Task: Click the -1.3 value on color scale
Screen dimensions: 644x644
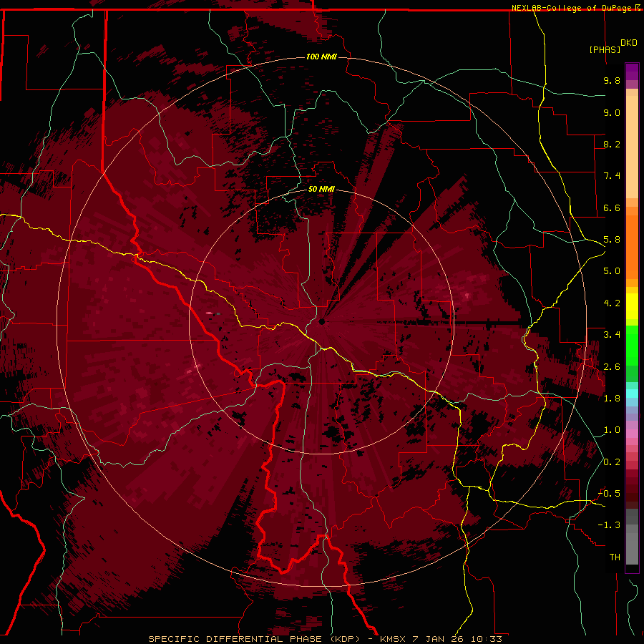Action: pyautogui.click(x=609, y=525)
